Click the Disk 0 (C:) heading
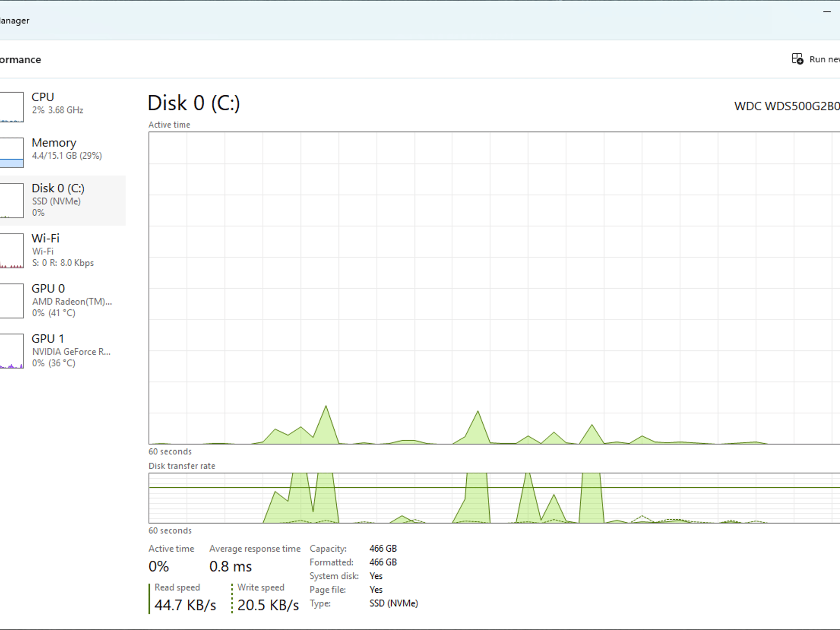 tap(194, 103)
